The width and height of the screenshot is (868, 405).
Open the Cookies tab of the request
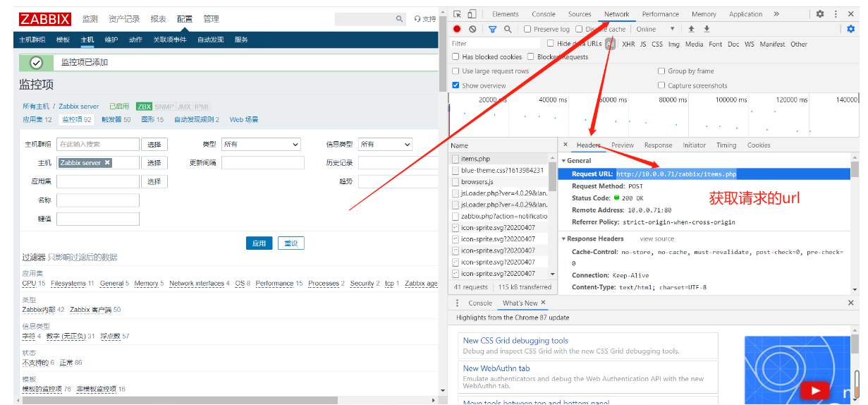pyautogui.click(x=759, y=145)
